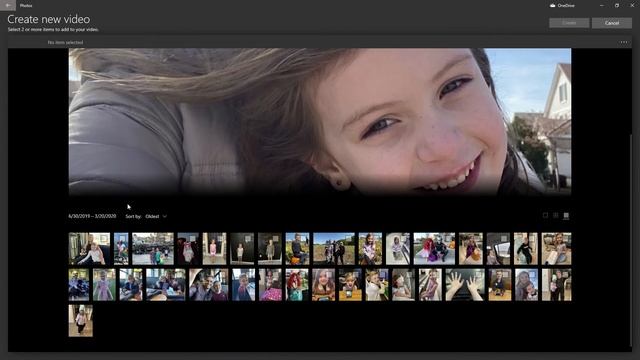The image size is (640, 360).
Task: Select the girl walking photo in last row
Action: click(80, 320)
